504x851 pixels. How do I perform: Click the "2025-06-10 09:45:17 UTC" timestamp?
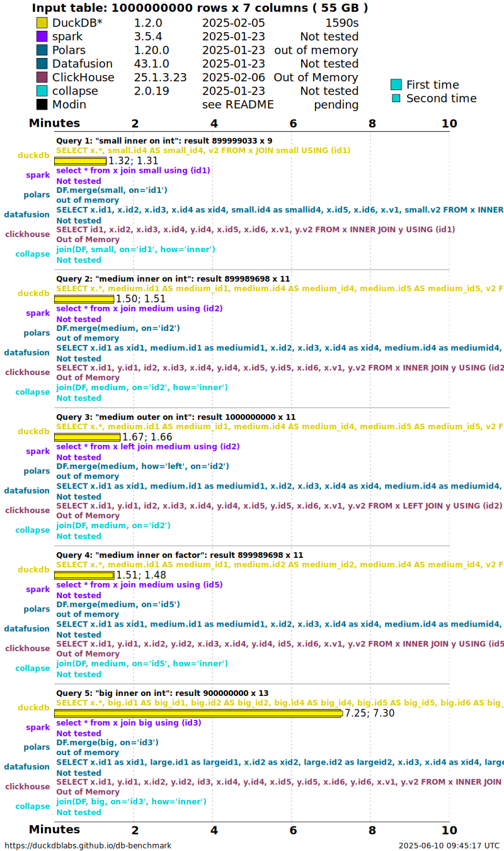(449, 845)
